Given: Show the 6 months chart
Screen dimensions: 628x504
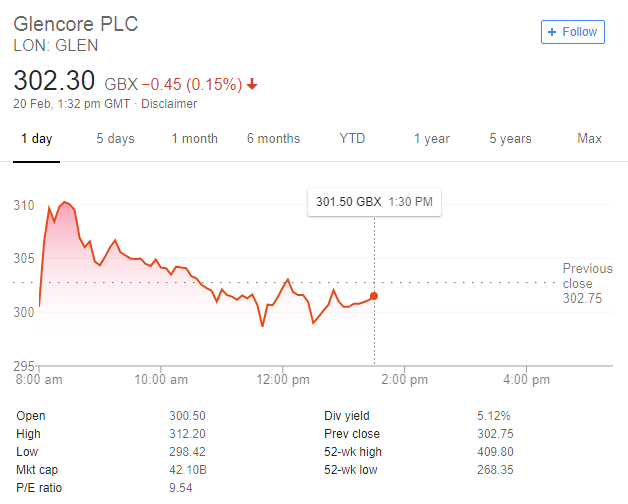Looking at the screenshot, I should tap(274, 139).
